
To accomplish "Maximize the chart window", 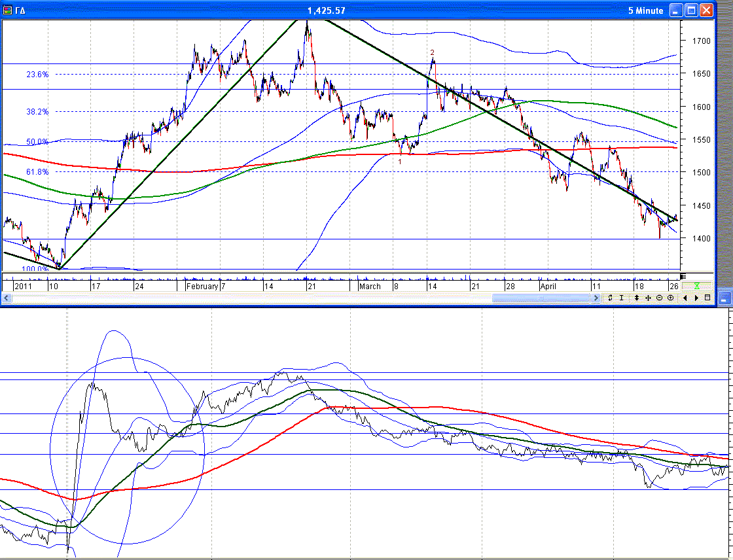I will pyautogui.click(x=691, y=10).
